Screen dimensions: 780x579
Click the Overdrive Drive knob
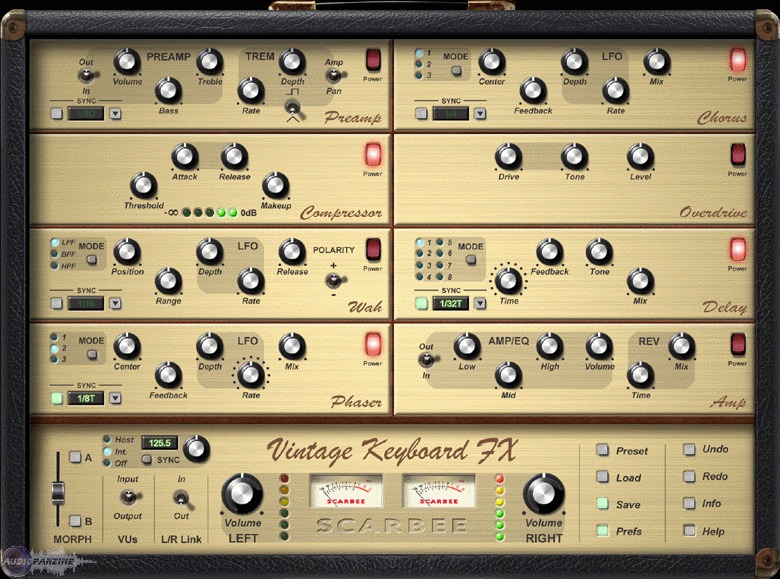508,157
